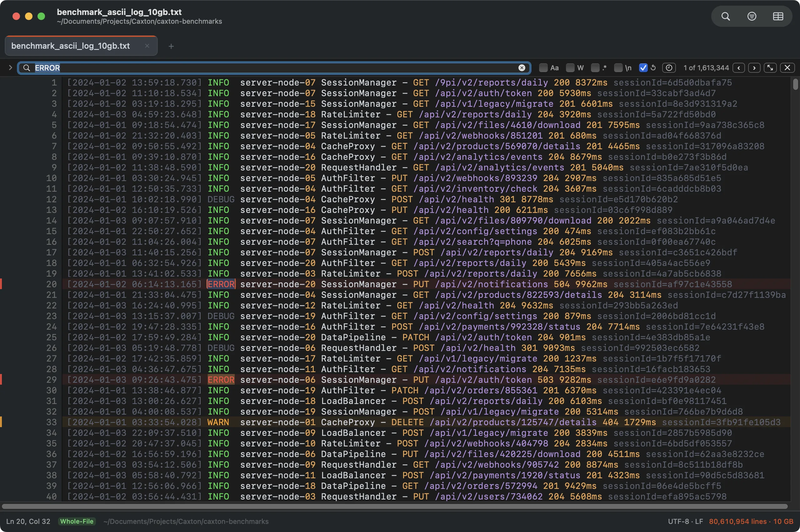Image resolution: width=800 pixels, height=532 pixels.
Task: Click WARN level on line 33
Action: 218,422
